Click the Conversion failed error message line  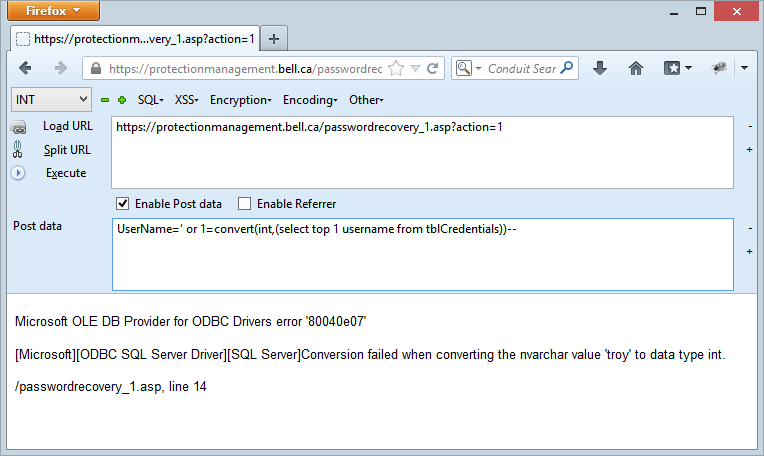click(x=370, y=355)
